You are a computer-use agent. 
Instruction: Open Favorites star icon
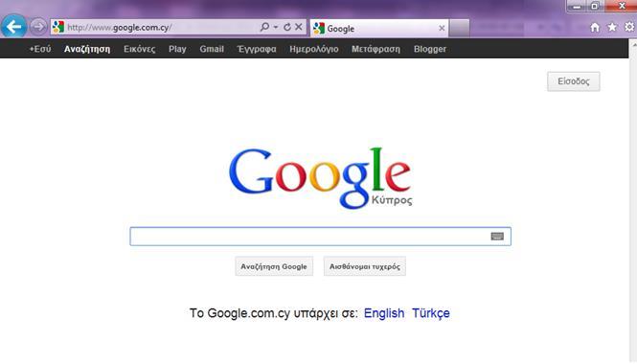[x=612, y=27]
